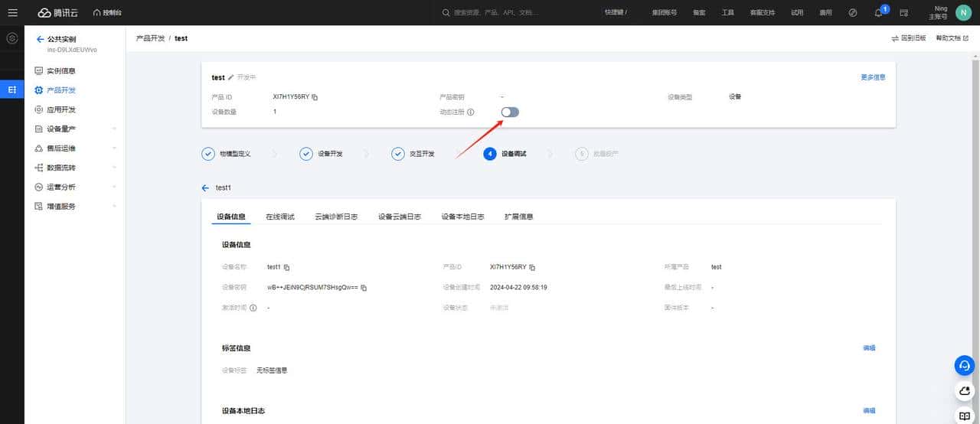Open the blue customer service headset button

(x=965, y=366)
